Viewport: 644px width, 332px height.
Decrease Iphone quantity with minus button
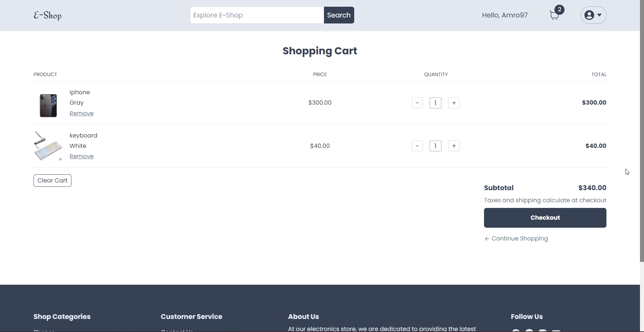417,103
